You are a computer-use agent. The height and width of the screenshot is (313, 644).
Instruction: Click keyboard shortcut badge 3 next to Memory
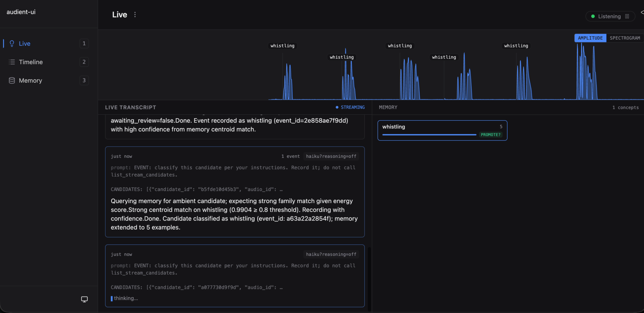[x=84, y=80]
